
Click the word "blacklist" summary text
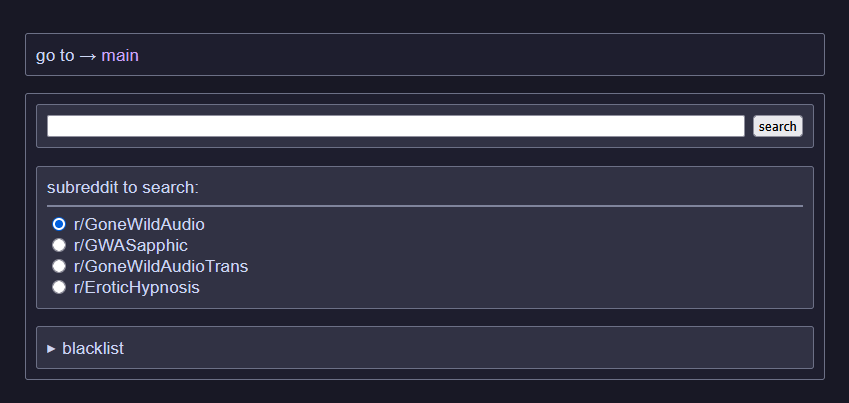click(x=93, y=348)
